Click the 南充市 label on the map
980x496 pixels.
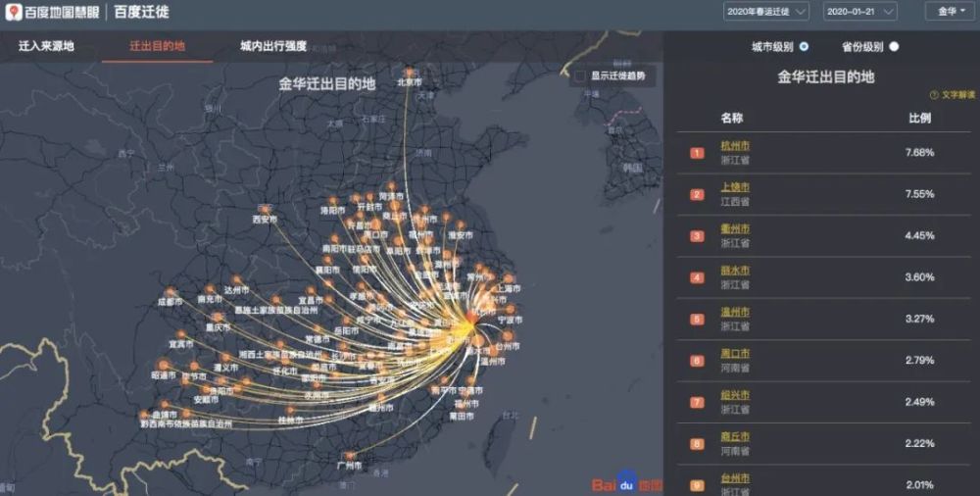pyautogui.click(x=210, y=299)
